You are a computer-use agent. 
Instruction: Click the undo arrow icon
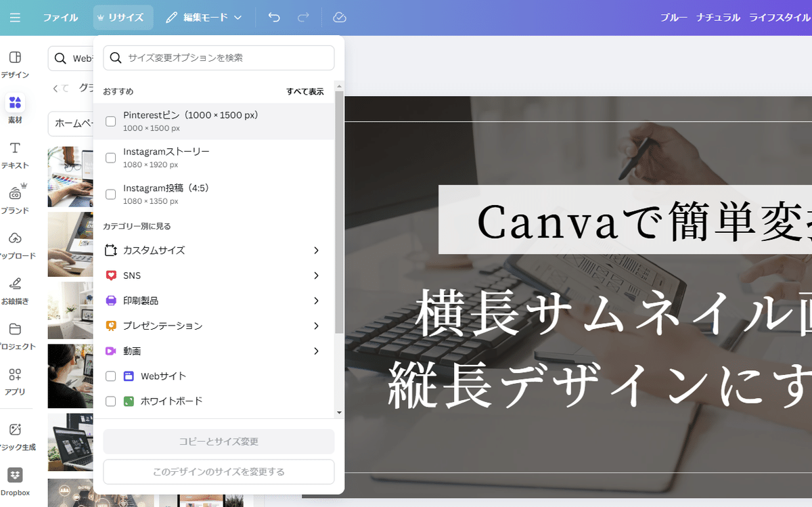click(274, 18)
